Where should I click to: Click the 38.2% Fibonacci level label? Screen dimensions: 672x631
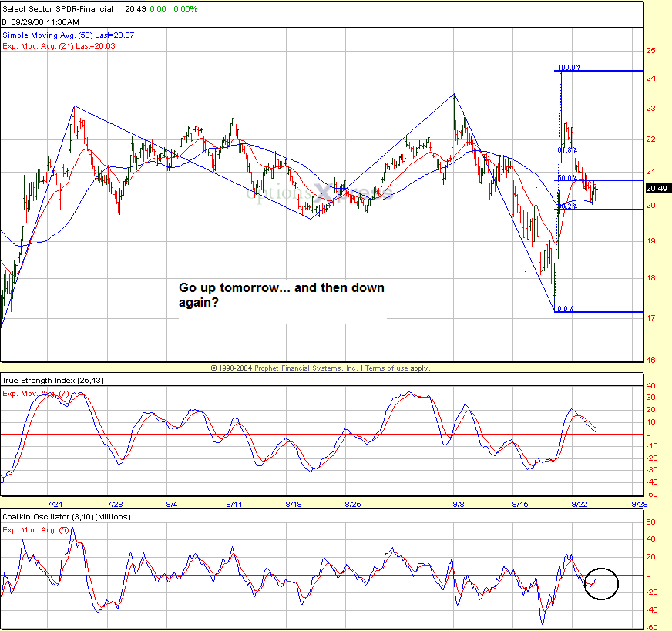click(567, 206)
